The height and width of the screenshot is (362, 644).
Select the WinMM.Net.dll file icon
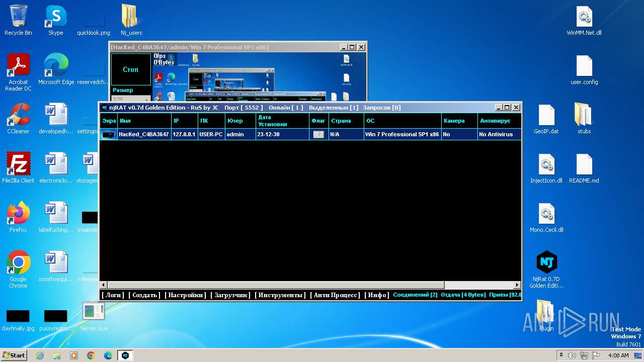click(x=584, y=20)
